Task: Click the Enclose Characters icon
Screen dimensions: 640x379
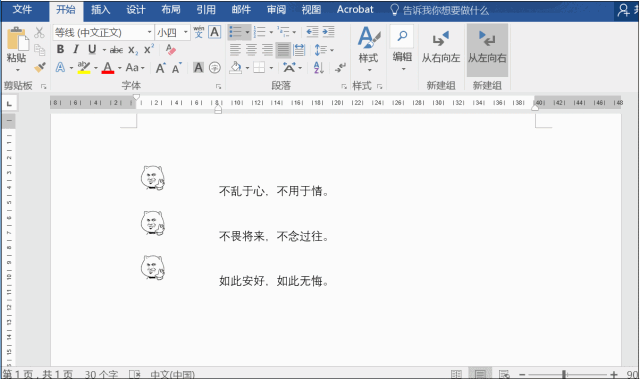Action: (x=215, y=68)
